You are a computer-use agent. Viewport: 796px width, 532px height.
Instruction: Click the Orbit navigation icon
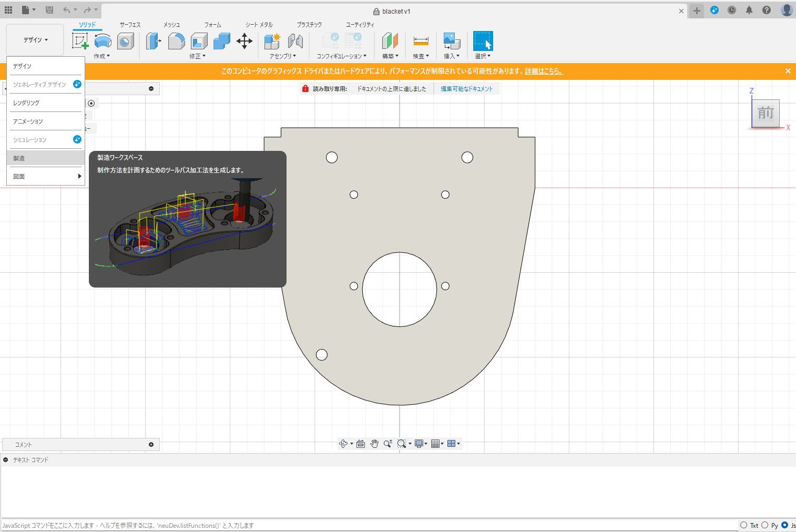pos(343,444)
